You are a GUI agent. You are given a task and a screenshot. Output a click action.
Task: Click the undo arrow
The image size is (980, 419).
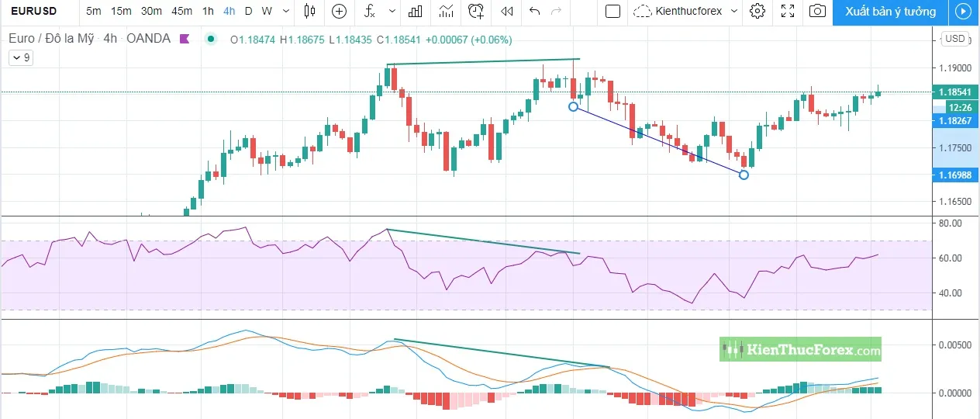pos(534,11)
